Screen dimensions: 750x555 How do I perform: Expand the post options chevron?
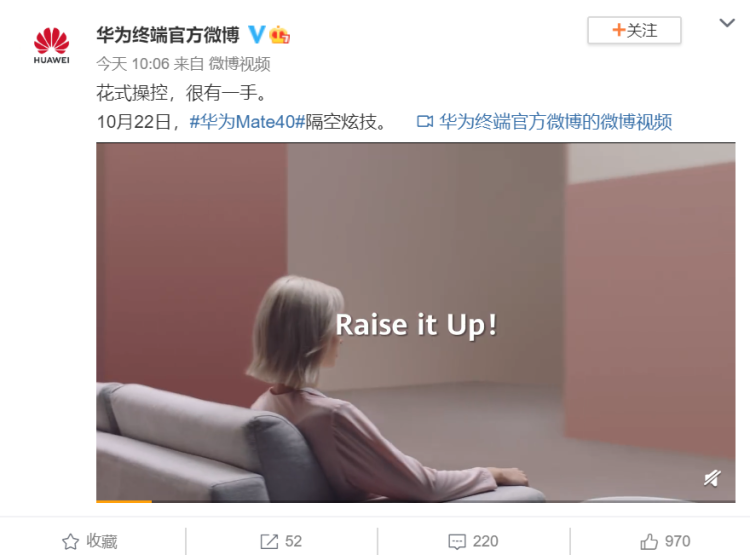(727, 22)
